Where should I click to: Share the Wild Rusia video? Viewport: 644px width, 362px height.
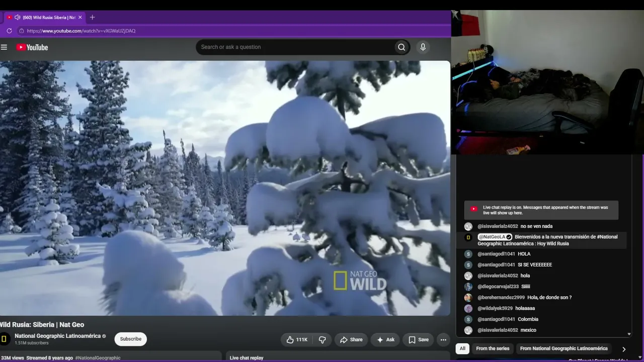pos(351,340)
